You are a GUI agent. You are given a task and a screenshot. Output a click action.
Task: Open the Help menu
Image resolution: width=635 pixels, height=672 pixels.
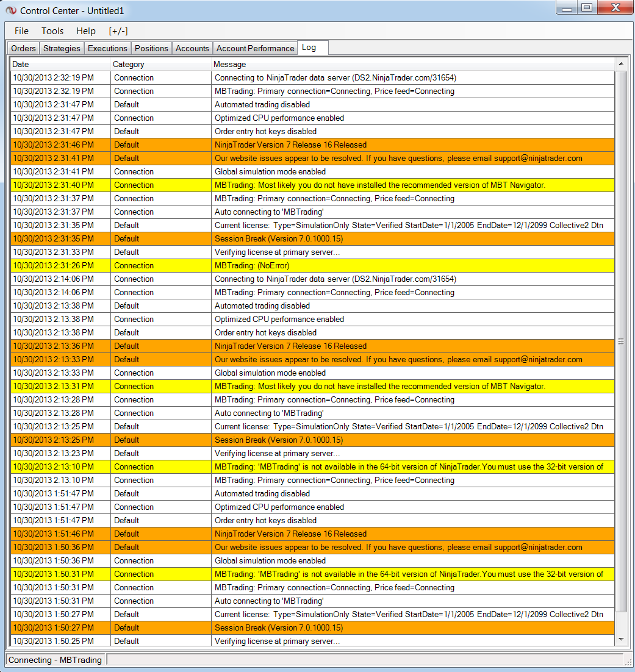(86, 31)
